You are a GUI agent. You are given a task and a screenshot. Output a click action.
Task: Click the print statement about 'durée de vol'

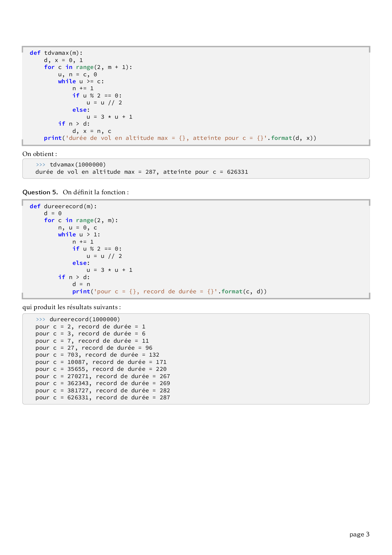180,138
